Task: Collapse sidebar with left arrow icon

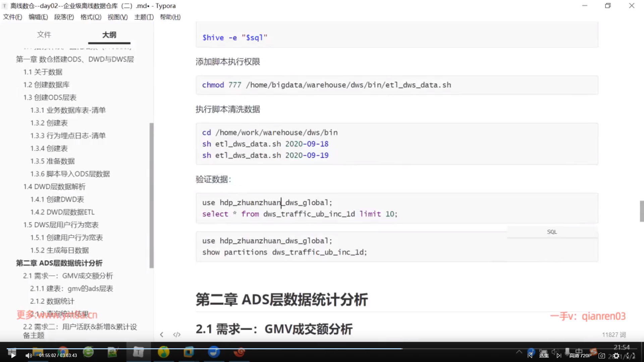Action: click(162, 335)
